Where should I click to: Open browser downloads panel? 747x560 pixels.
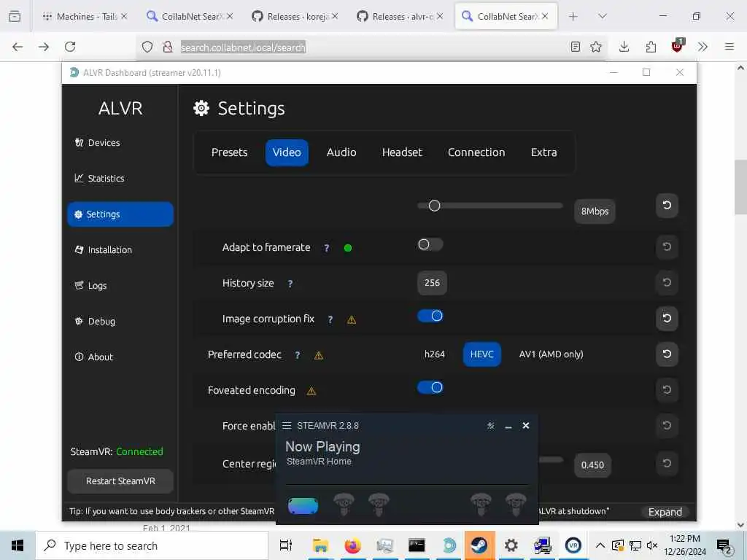(624, 47)
